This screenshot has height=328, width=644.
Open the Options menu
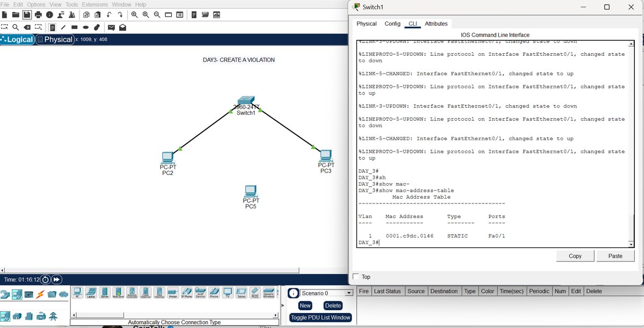36,4
